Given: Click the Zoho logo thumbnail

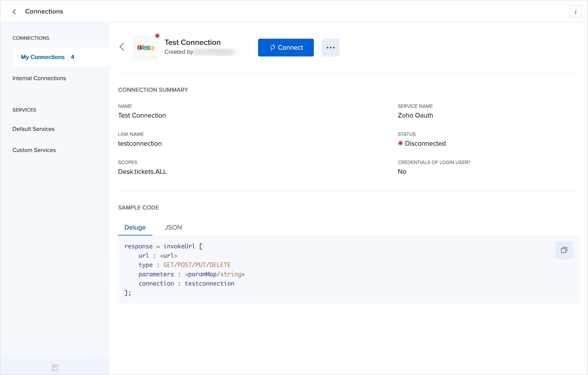Looking at the screenshot, I should (x=146, y=48).
